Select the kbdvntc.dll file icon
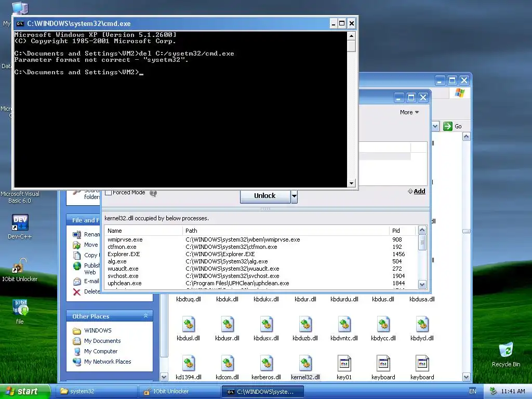 pos(344,324)
